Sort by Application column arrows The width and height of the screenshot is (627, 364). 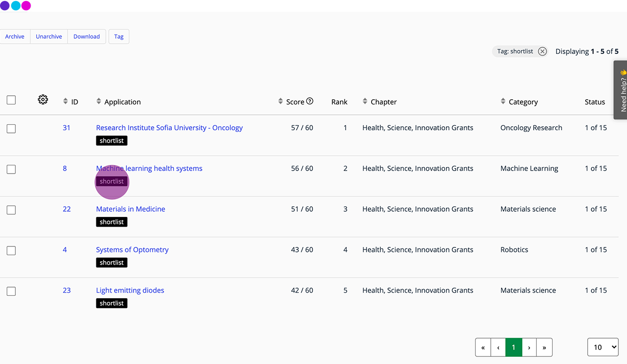(99, 101)
